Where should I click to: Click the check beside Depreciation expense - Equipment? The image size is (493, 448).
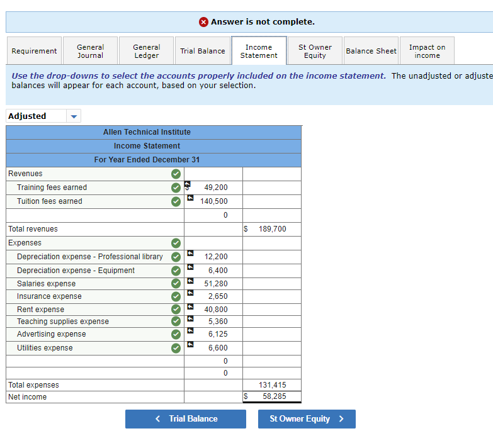(x=176, y=271)
